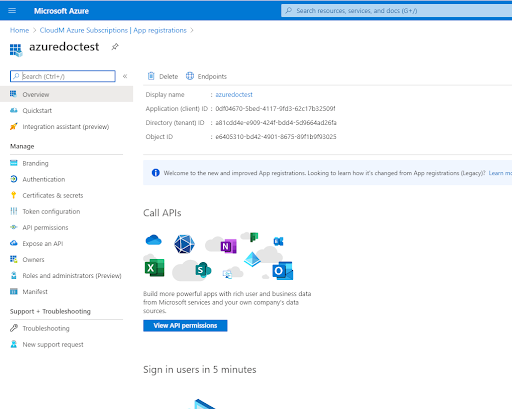Click the azuredoctest display name link

pyautogui.click(x=234, y=95)
